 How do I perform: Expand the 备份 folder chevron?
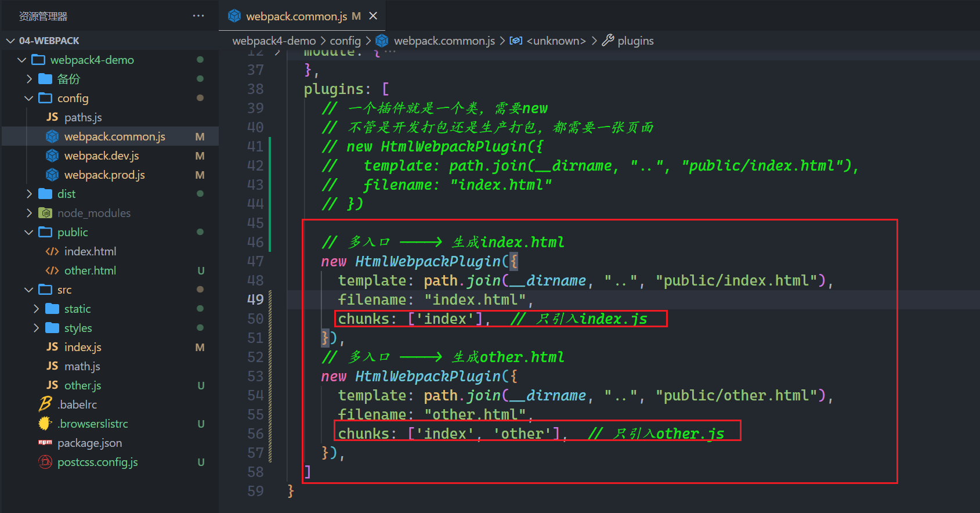point(29,79)
